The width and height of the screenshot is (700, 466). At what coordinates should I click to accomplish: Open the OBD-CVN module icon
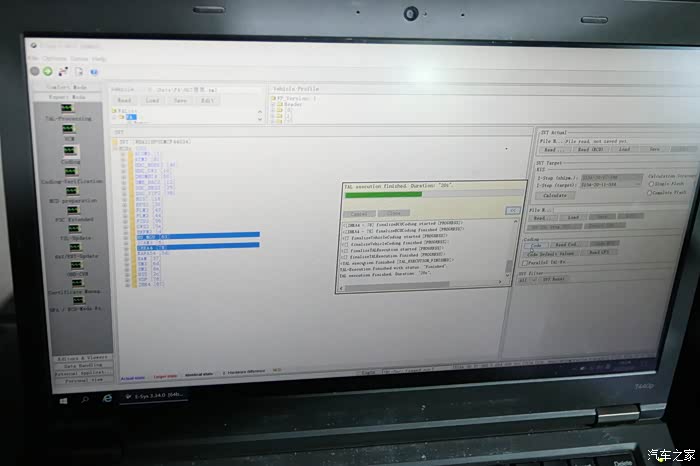[76, 265]
